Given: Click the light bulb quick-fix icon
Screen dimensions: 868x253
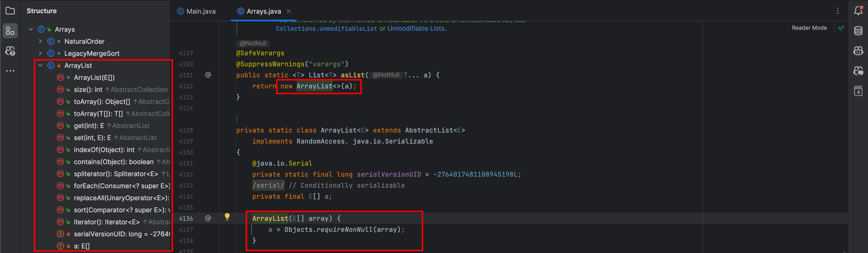Looking at the screenshot, I should tap(227, 217).
